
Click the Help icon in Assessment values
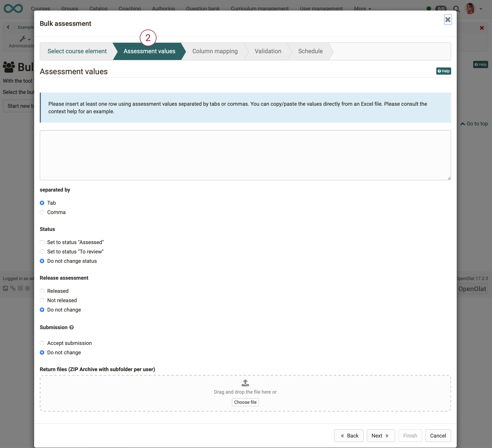pyautogui.click(x=443, y=71)
